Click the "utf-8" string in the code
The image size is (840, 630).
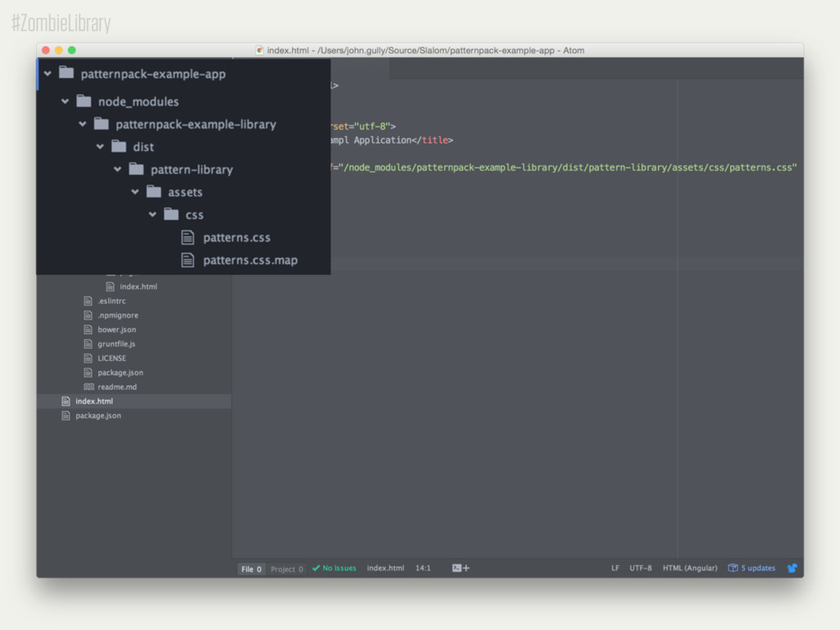click(x=372, y=126)
